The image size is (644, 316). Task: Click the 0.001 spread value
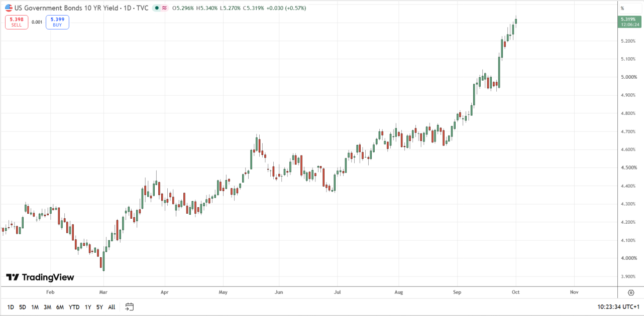(37, 22)
